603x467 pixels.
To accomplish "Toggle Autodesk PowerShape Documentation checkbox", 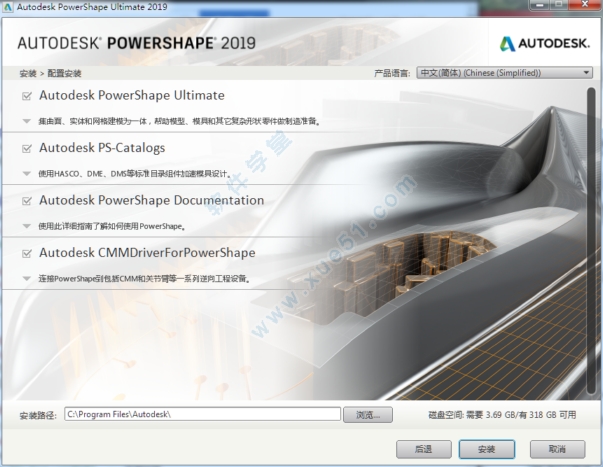I will pyautogui.click(x=27, y=200).
